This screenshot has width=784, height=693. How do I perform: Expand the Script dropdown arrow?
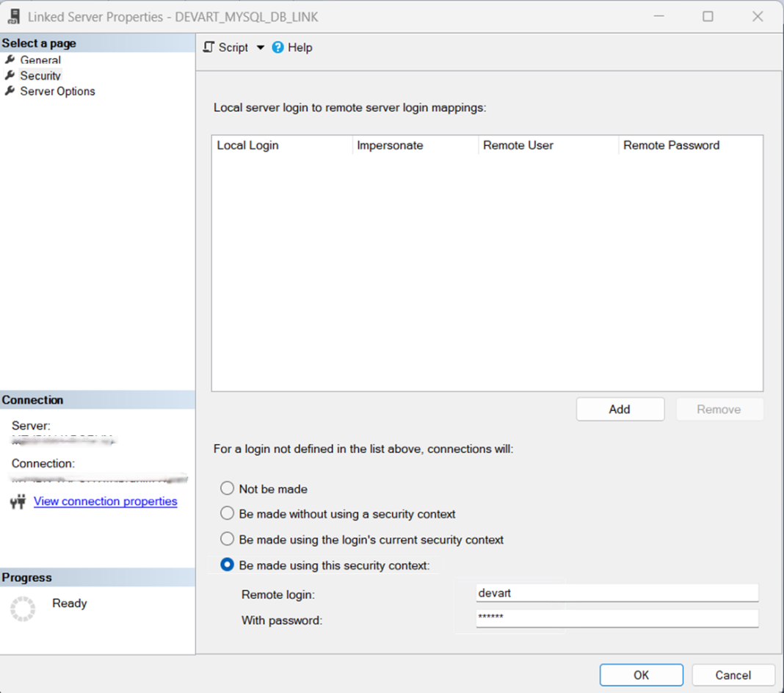(x=261, y=48)
